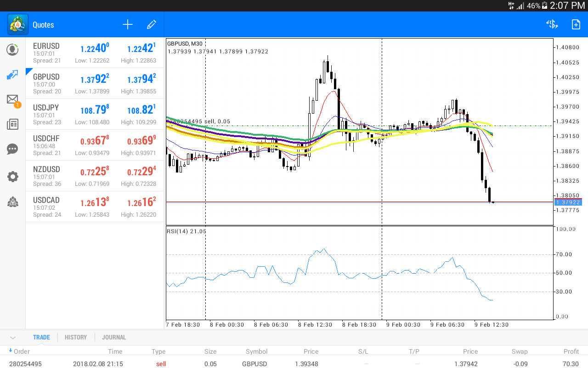This screenshot has height=368, width=588.
Task: Select the EURUSD quote row
Action: point(95,53)
